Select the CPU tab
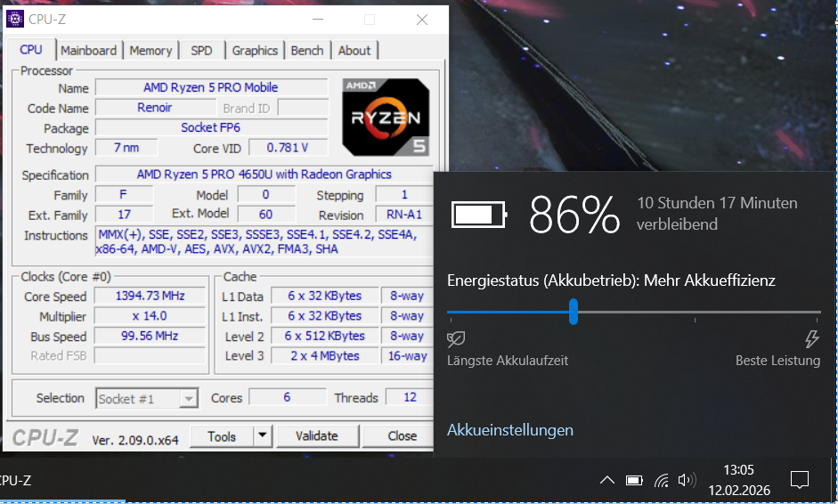This screenshot has width=838, height=504. point(31,50)
